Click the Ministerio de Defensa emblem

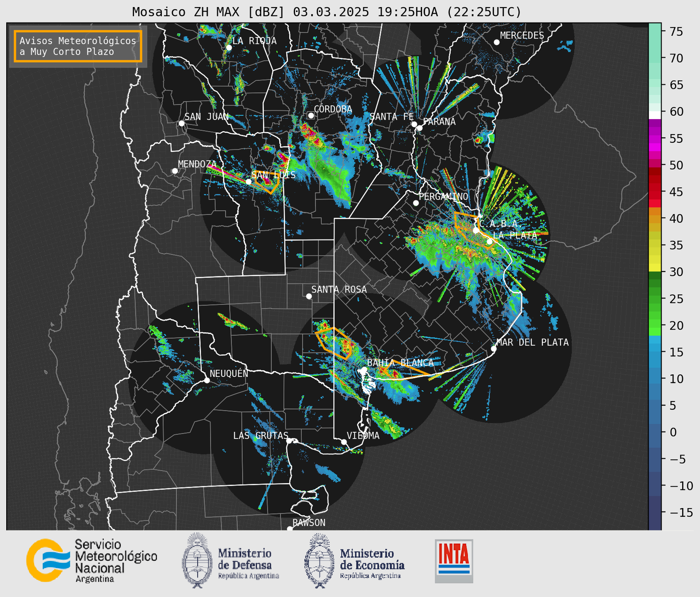pos(197,560)
